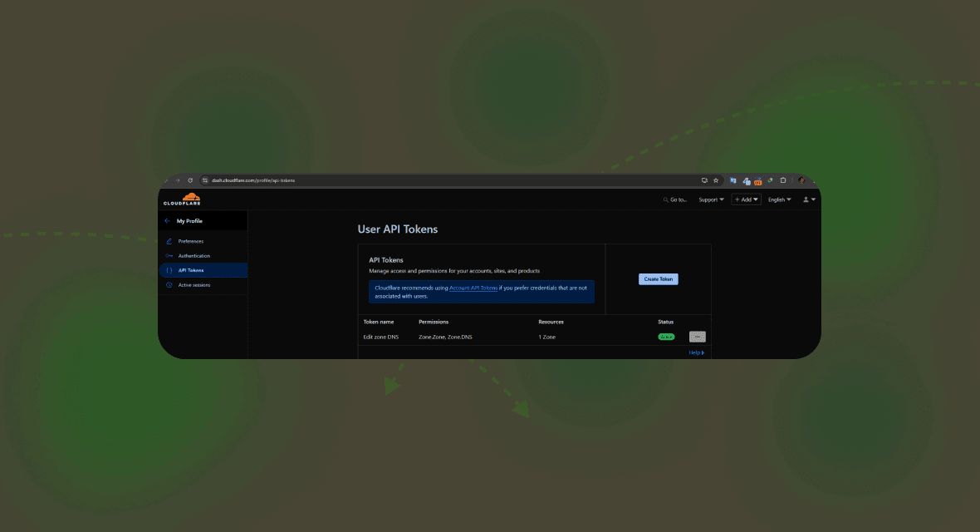The image size is (980, 532).
Task: Click the Resources column header
Action: click(551, 322)
